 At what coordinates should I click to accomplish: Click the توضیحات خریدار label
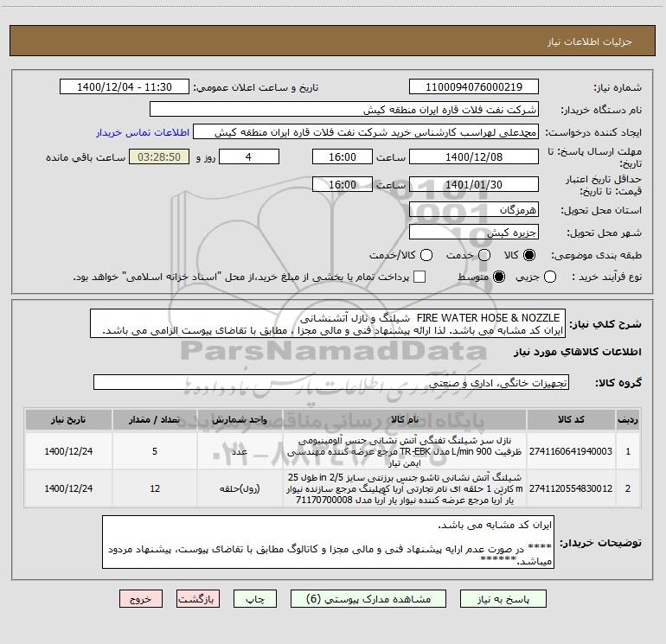pyautogui.click(x=600, y=543)
